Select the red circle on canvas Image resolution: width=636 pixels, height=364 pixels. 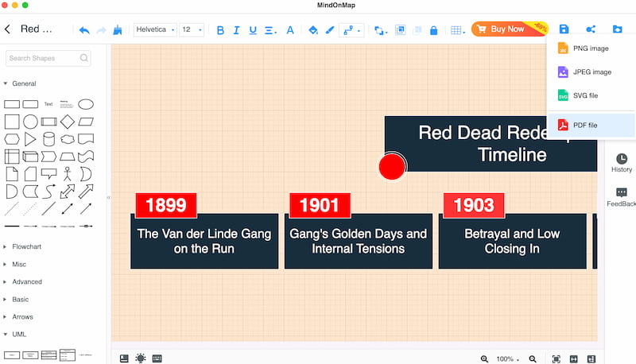click(391, 166)
